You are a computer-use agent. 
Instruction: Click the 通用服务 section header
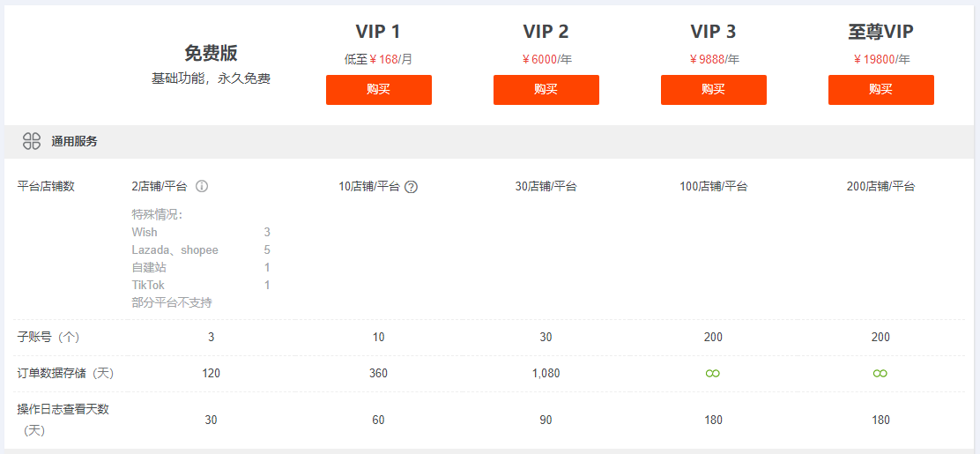tap(74, 141)
